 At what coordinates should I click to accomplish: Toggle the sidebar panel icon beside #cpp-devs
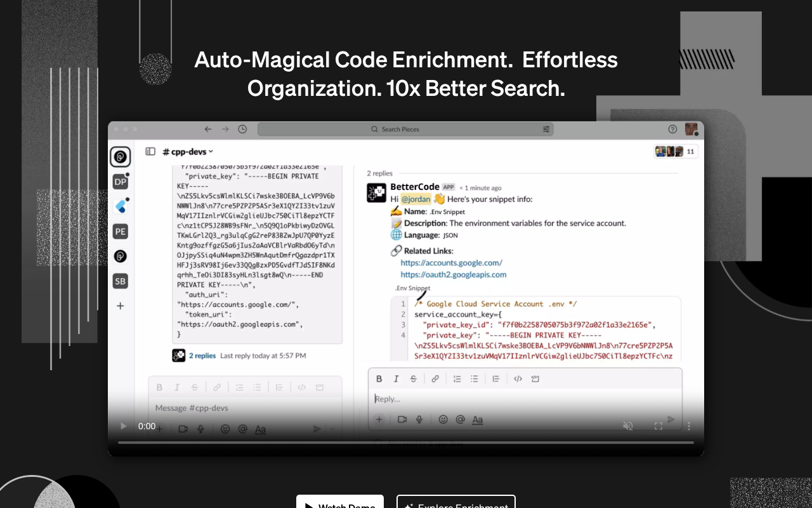150,151
